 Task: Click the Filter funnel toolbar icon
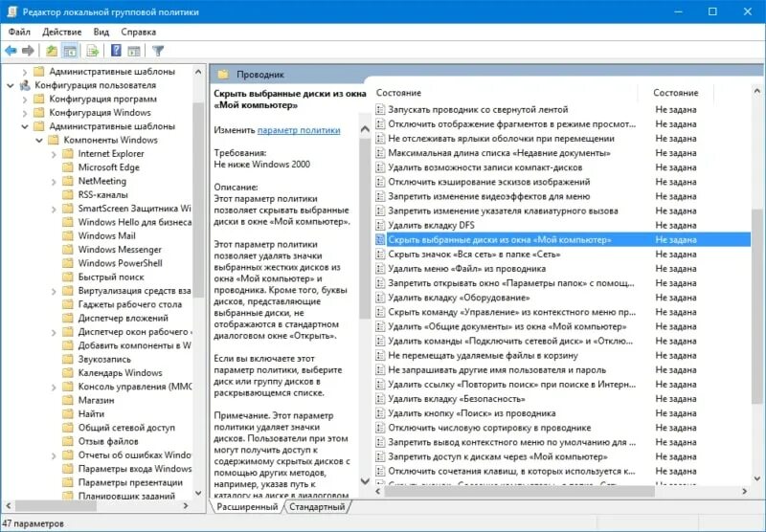point(158,51)
